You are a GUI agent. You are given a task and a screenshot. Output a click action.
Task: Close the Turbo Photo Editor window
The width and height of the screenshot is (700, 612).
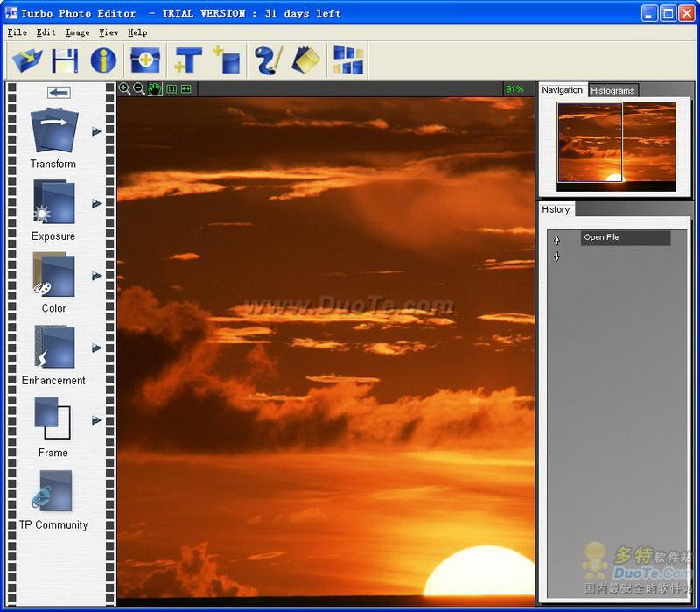coord(686,13)
